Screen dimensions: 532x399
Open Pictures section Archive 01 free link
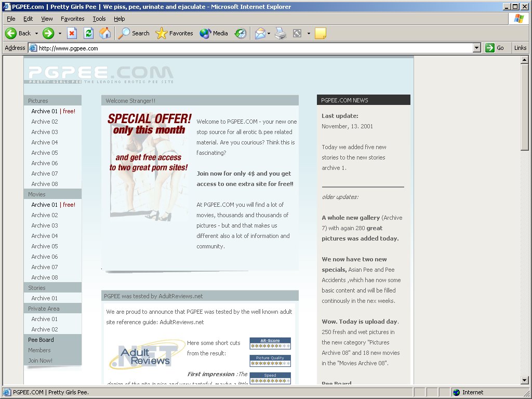click(x=54, y=111)
